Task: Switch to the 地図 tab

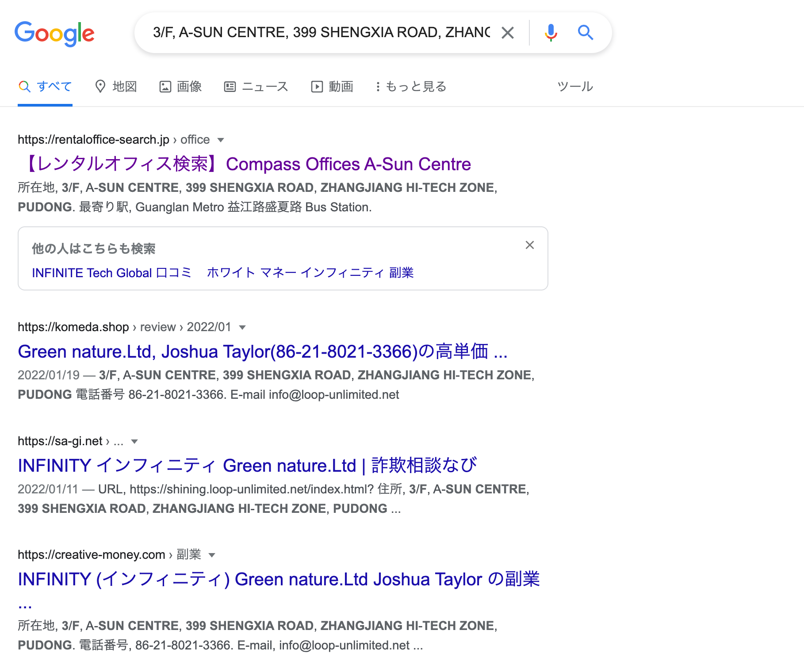Action: click(116, 87)
